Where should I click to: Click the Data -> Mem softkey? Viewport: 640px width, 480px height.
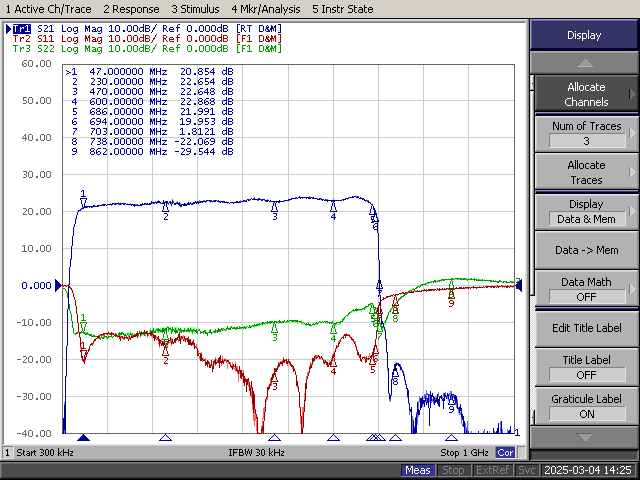tap(586, 250)
